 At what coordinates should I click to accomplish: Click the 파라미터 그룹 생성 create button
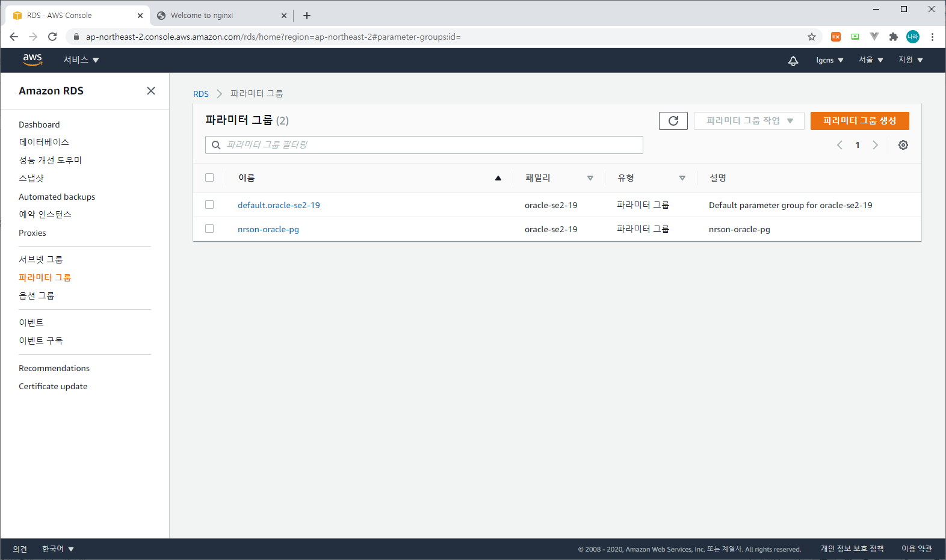tap(860, 121)
